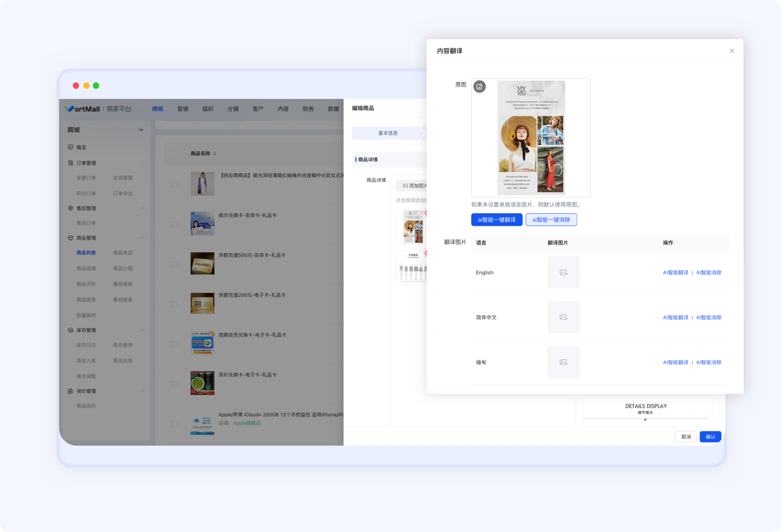Open 商品询价 in the sidebar
The height and width of the screenshot is (532, 781).
pyautogui.click(x=86, y=406)
